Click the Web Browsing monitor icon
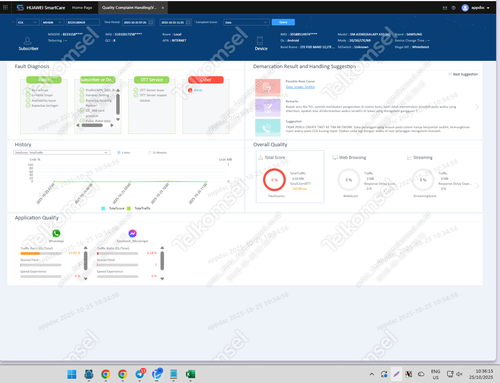The width and height of the screenshot is (500, 383). [335, 157]
